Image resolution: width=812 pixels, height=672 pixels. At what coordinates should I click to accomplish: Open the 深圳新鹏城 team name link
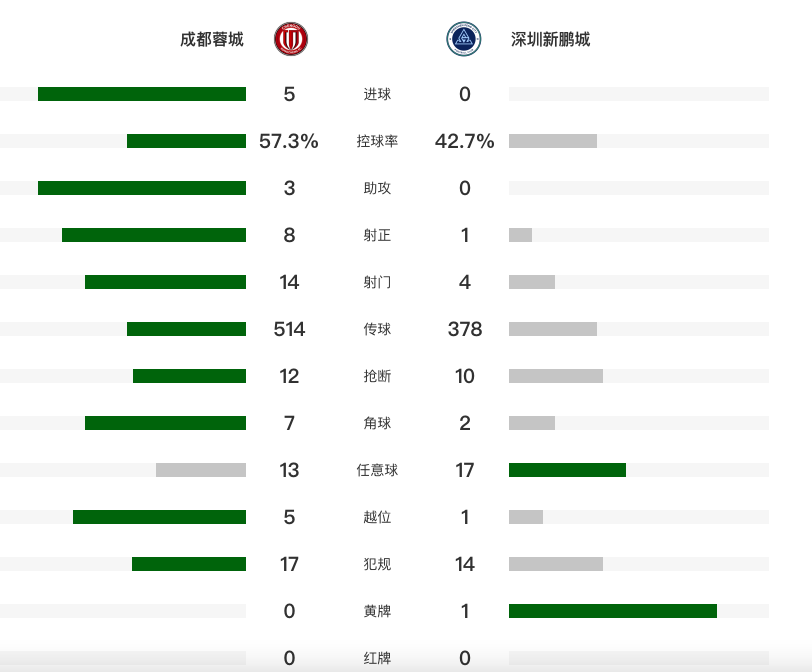coord(550,39)
